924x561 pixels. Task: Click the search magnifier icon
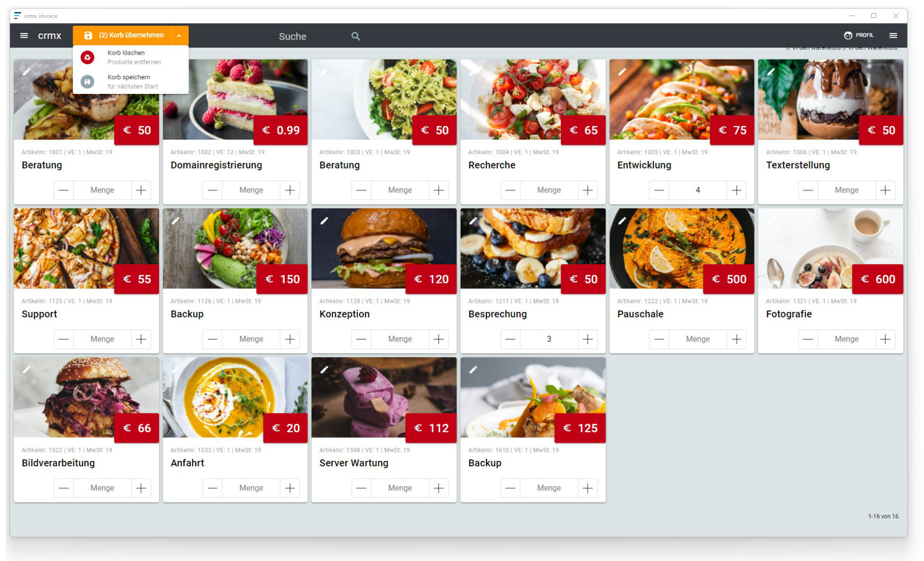tap(356, 36)
